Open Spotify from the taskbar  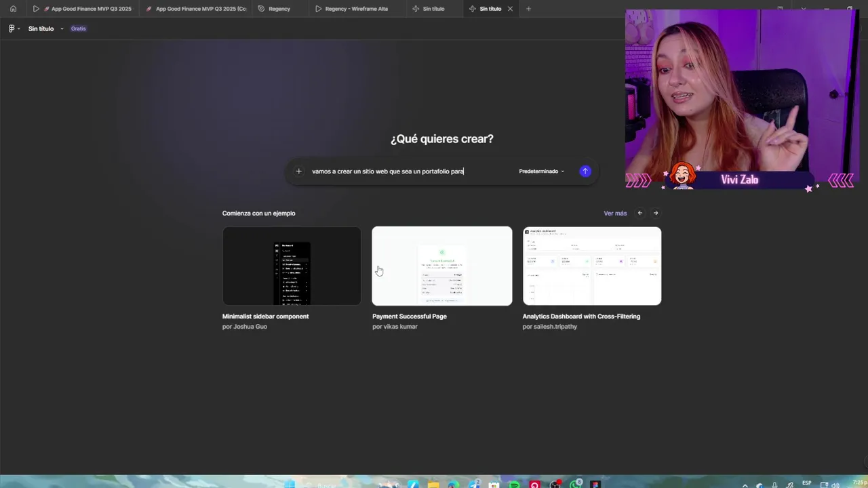[514, 484]
